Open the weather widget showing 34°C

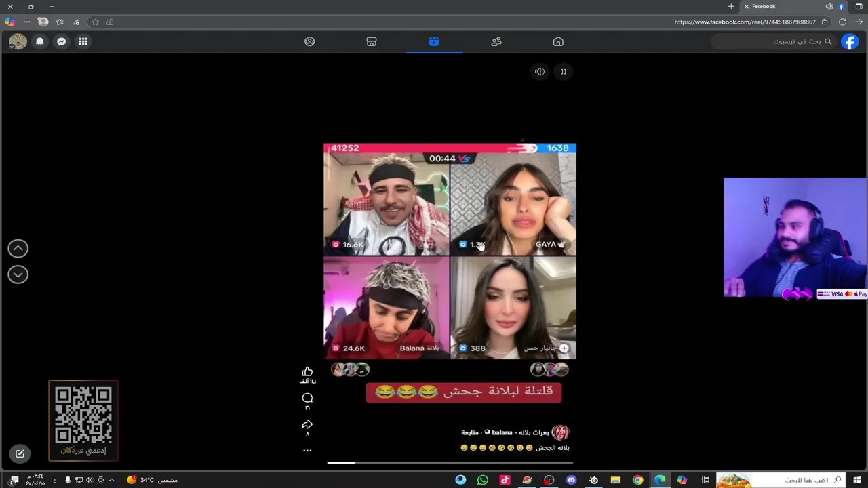152,480
